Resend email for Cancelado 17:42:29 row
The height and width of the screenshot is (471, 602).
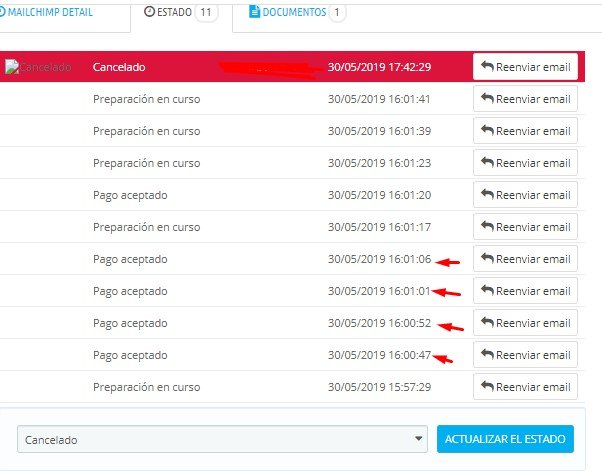click(525, 67)
